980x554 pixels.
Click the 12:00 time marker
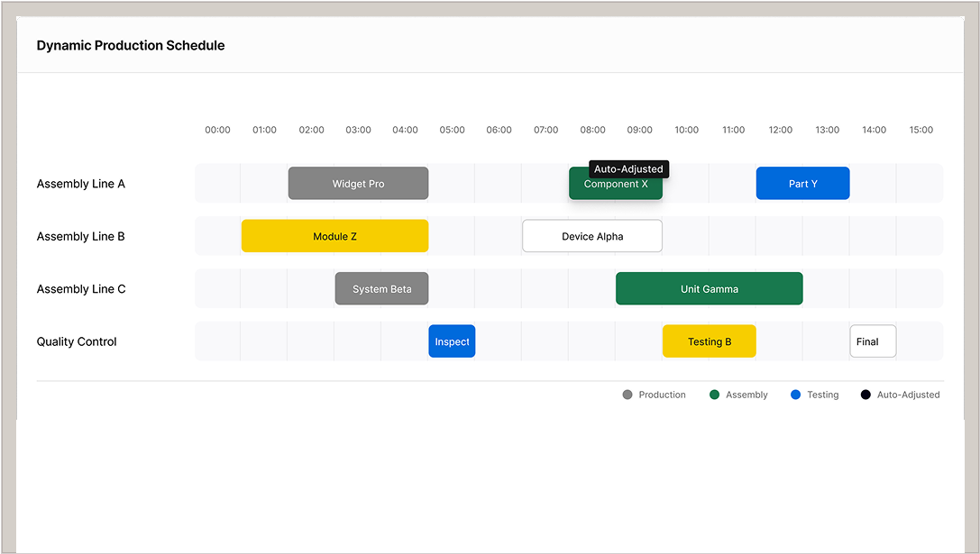click(x=780, y=130)
